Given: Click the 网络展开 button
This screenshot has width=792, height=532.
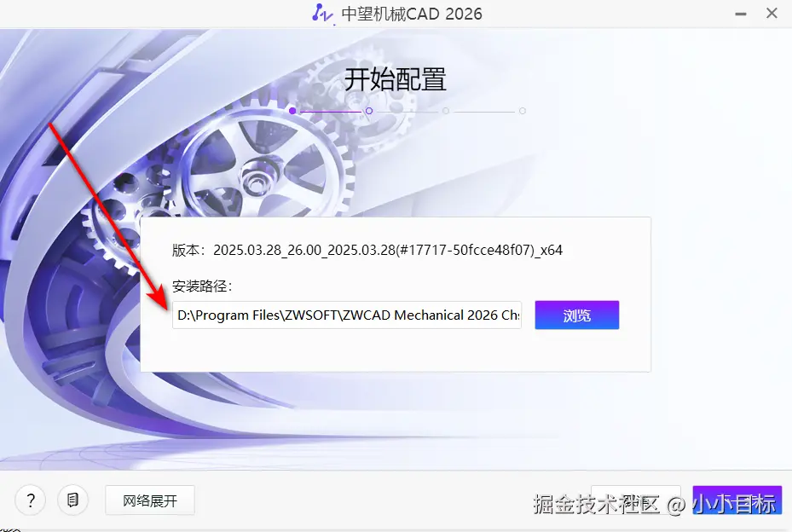Looking at the screenshot, I should click(150, 500).
